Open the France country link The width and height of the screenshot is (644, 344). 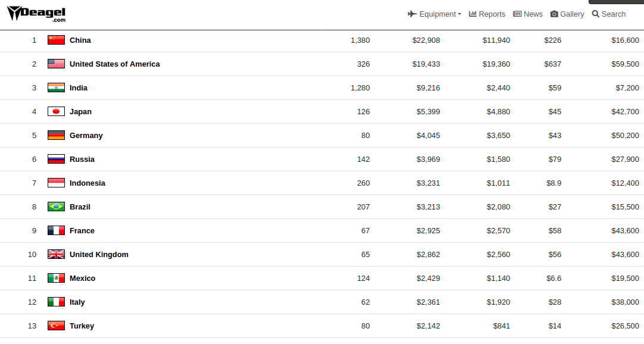point(82,230)
